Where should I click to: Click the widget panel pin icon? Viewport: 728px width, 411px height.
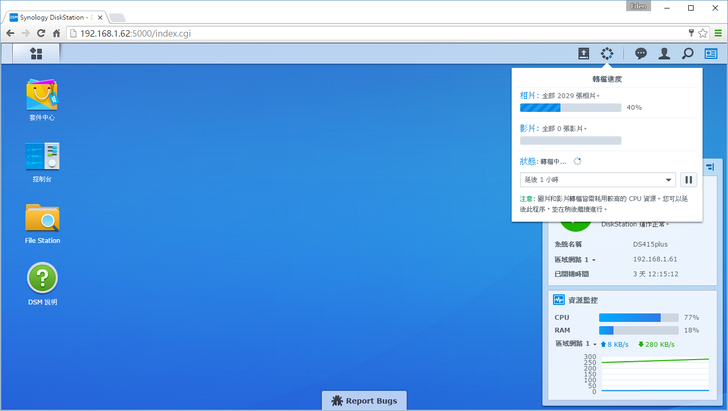coord(710,167)
